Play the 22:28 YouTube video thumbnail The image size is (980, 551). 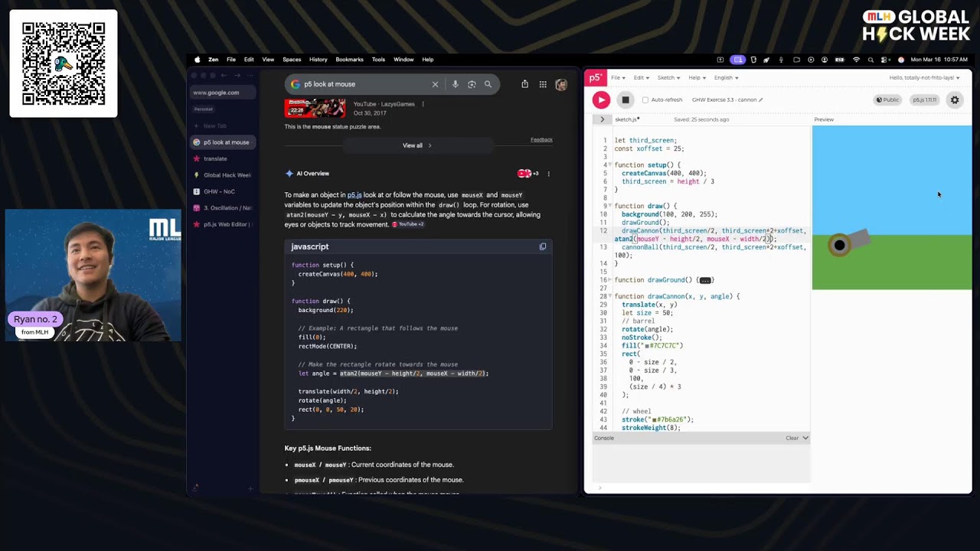pos(315,107)
